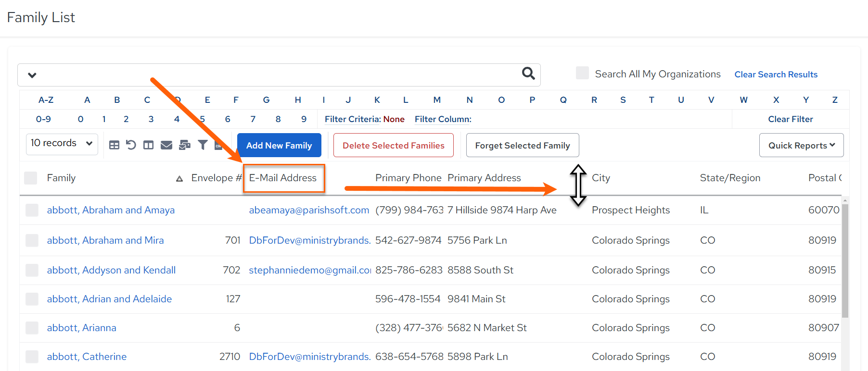Filter by 0-9 range
This screenshot has width=868, height=371.
(x=43, y=119)
